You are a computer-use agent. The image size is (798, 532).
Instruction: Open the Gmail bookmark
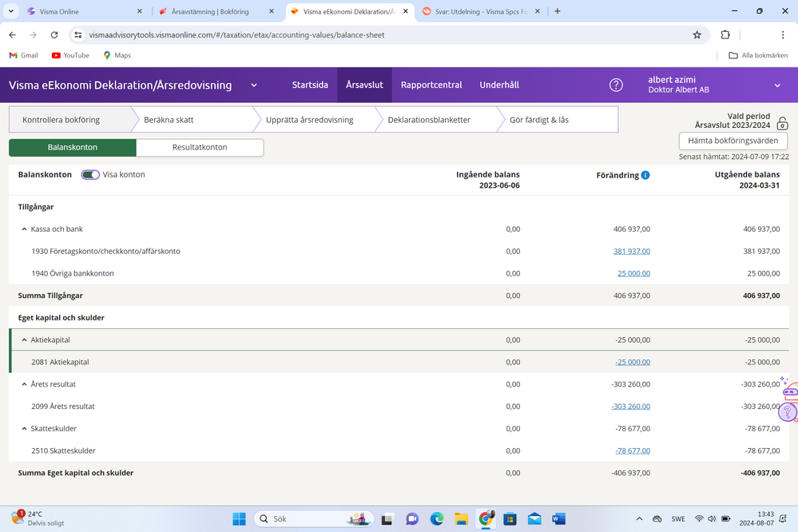[x=23, y=55]
